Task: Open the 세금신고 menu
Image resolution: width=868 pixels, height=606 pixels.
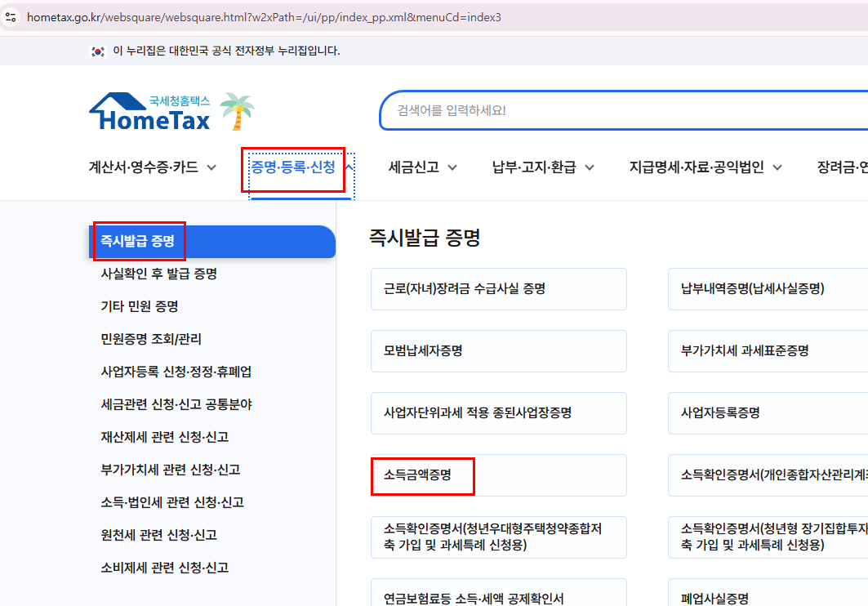Action: (x=413, y=167)
